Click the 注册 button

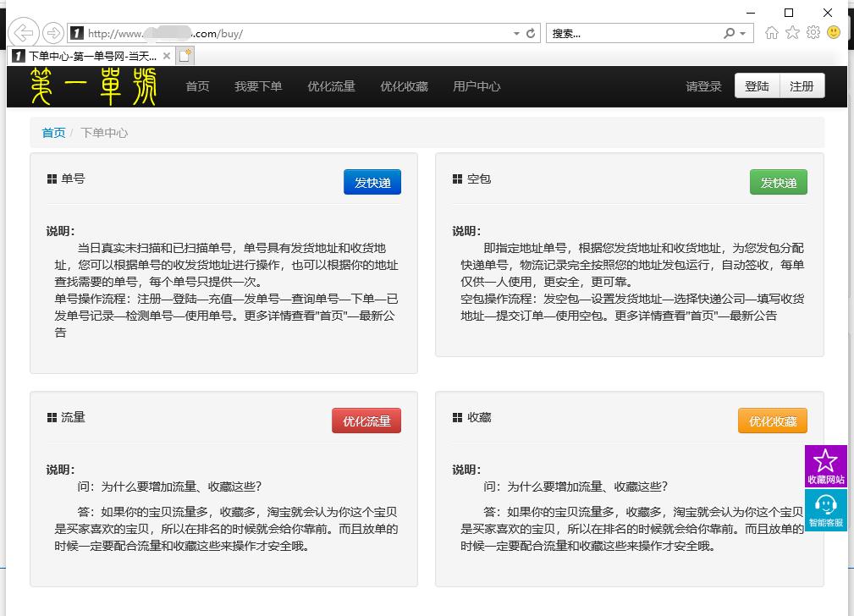803,85
